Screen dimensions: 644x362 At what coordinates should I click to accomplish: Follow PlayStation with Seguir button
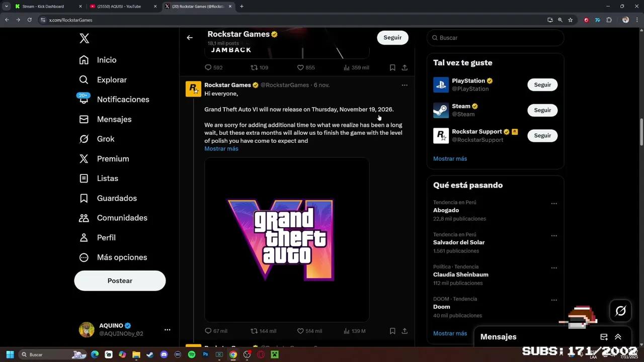[x=542, y=84]
